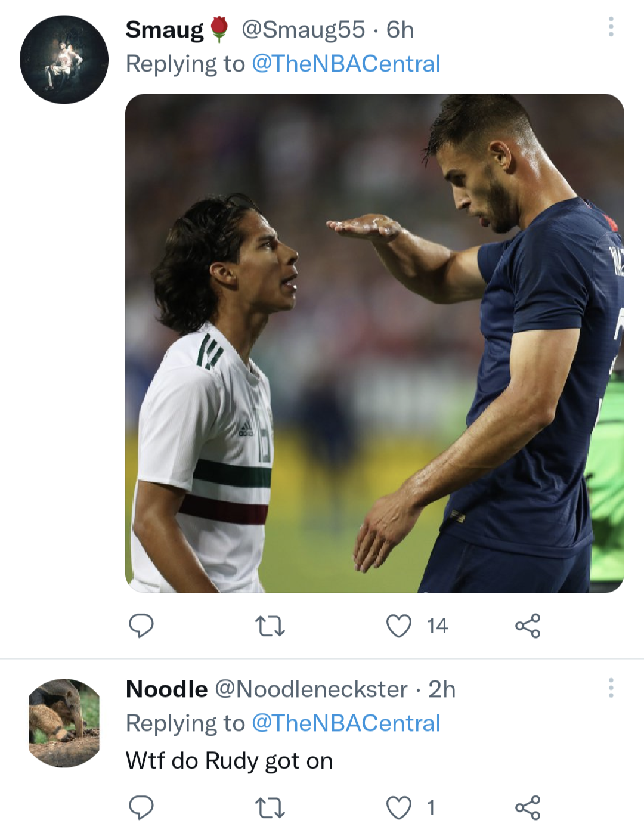This screenshot has width=644, height=839.
Task: Reply to Smaug's tweet
Action: tap(141, 626)
